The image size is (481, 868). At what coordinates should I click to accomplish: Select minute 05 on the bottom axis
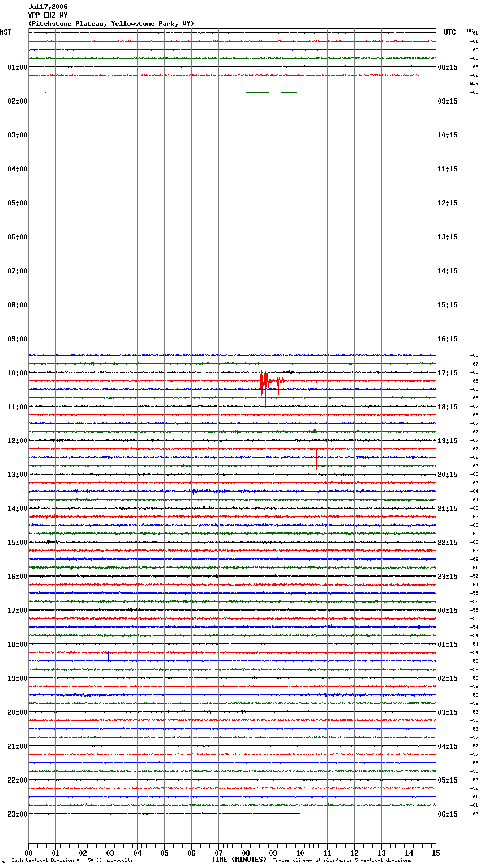point(164,853)
